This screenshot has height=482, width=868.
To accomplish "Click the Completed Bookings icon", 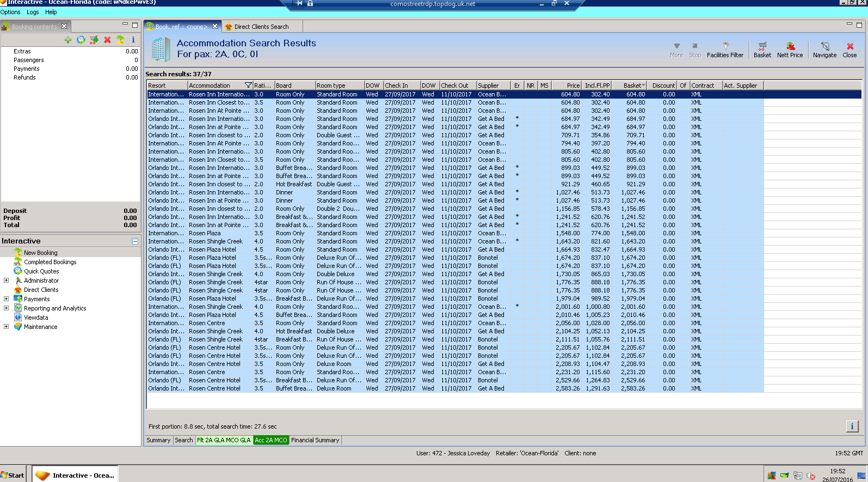I will click(18, 262).
